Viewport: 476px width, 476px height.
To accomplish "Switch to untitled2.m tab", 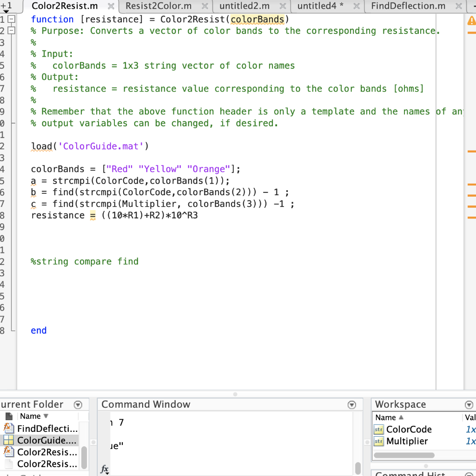I will click(x=245, y=6).
